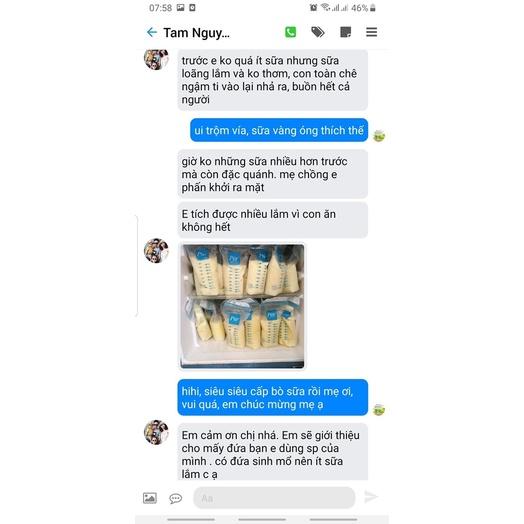Click avatar beside "Em cảm ơn chị nhá"
524x524 pixels.
(156, 432)
